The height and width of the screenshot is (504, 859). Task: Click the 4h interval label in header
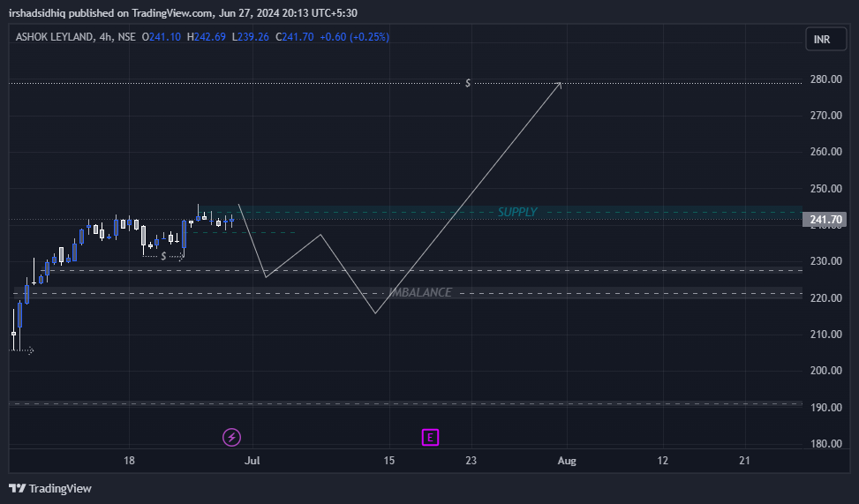(x=106, y=37)
